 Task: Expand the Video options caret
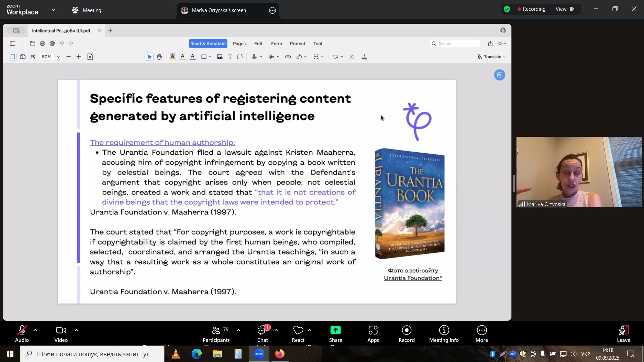77,330
